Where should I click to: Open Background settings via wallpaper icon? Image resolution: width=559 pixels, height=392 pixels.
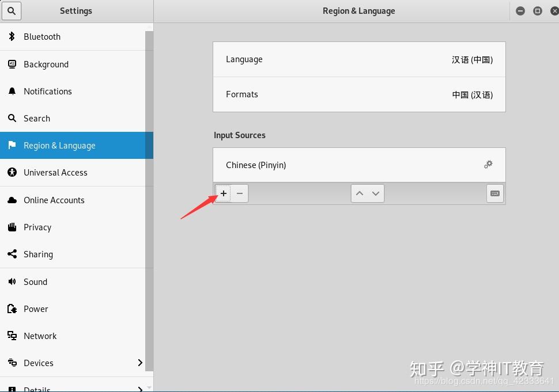coord(12,64)
